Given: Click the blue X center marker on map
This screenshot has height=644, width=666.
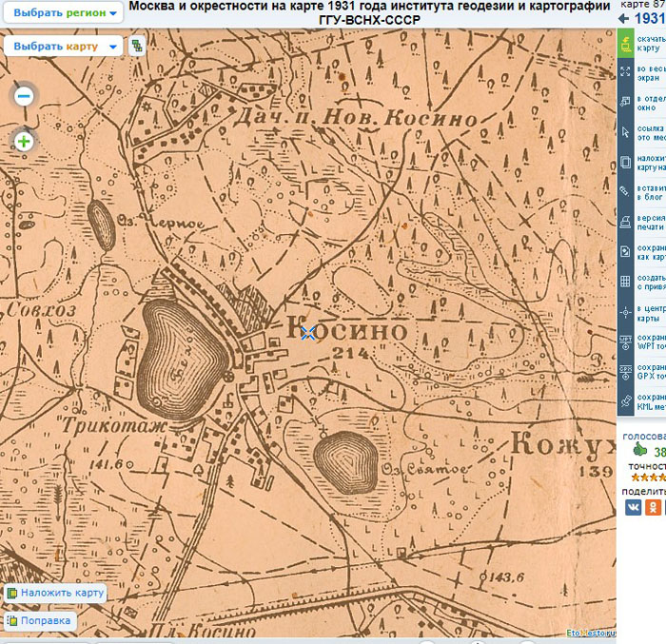Looking at the screenshot, I should [x=308, y=334].
